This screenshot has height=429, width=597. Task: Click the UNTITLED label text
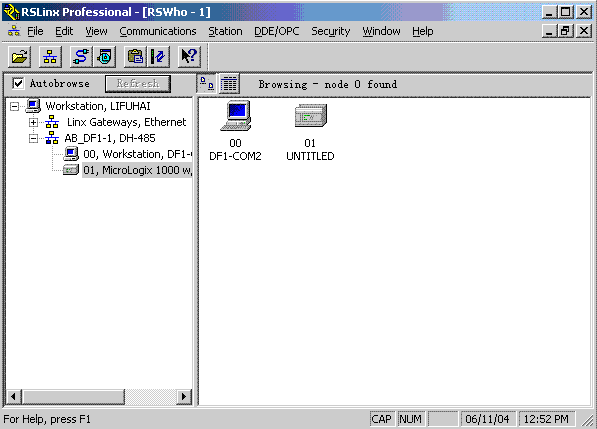(310, 156)
